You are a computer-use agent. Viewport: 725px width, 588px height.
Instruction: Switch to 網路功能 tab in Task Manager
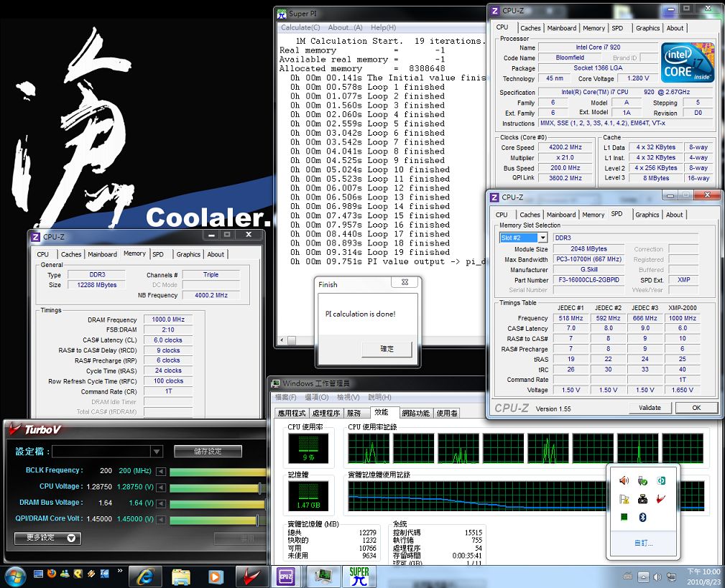tap(416, 413)
